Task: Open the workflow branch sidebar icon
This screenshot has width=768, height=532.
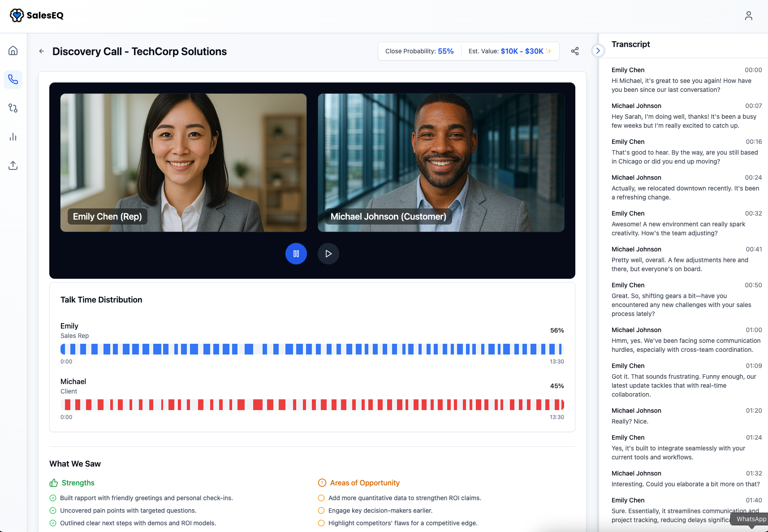Action: 13,108
